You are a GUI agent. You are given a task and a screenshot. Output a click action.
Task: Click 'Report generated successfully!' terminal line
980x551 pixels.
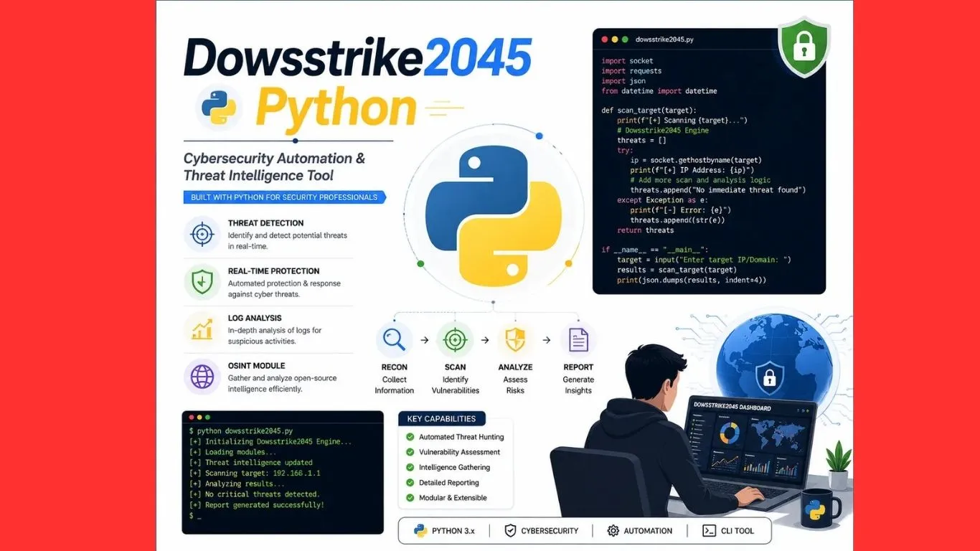point(257,505)
